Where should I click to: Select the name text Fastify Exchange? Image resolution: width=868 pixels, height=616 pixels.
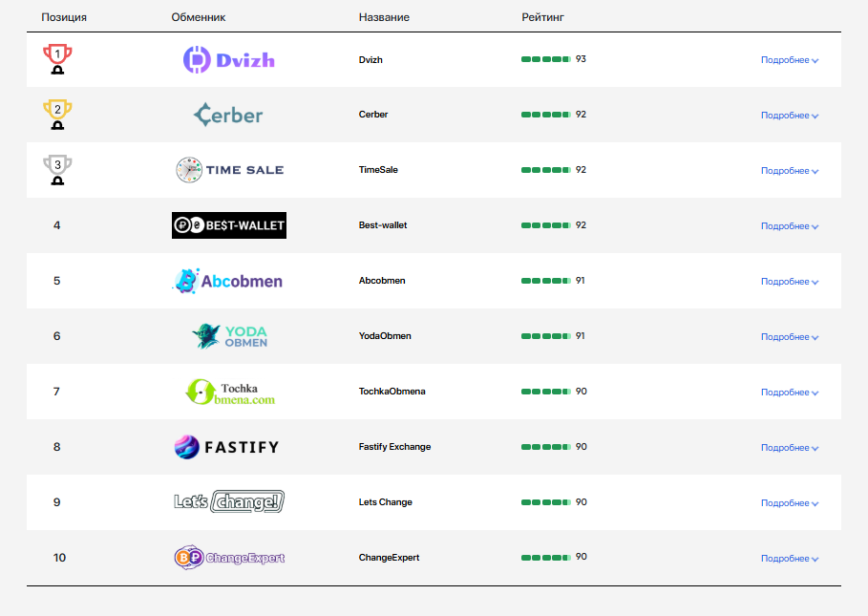(394, 447)
